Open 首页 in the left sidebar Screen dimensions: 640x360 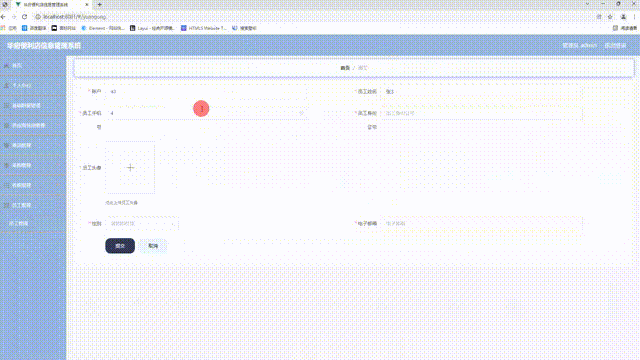coord(33,65)
